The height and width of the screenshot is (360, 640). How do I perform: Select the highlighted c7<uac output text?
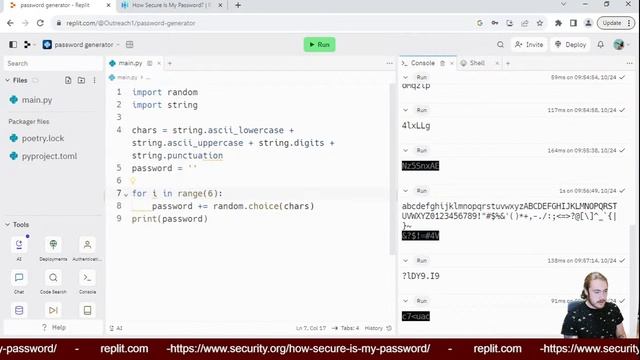pos(416,316)
